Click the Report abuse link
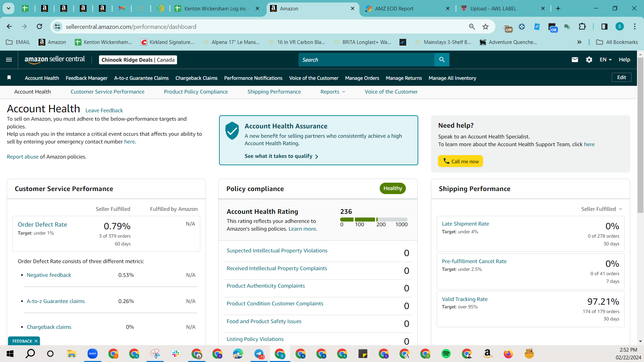Image resolution: width=644 pixels, height=362 pixels. coord(23,157)
